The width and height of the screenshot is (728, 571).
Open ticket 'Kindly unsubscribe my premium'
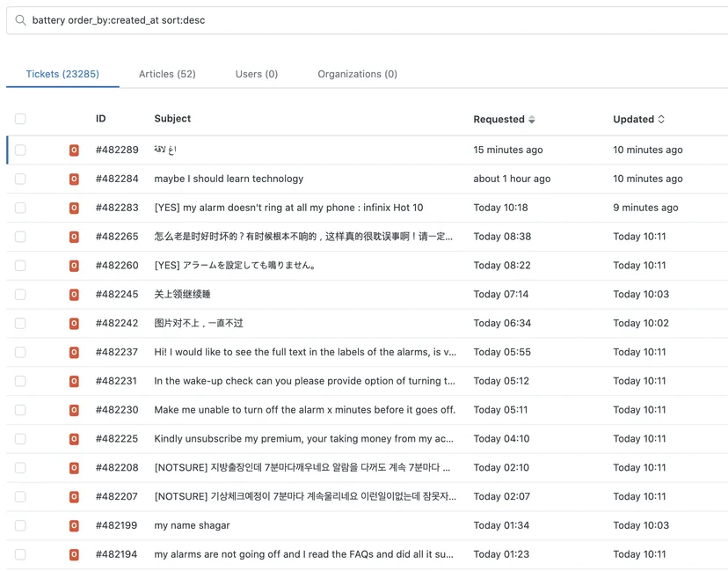click(303, 438)
